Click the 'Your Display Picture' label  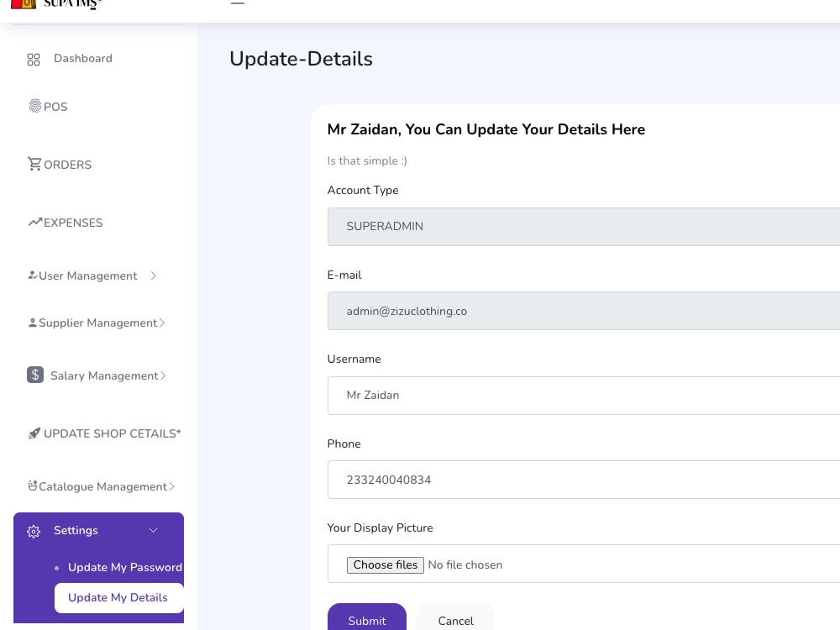380,528
